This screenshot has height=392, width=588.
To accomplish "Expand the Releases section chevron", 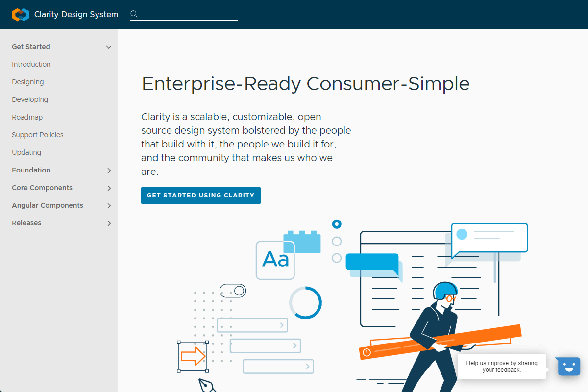I will [x=109, y=223].
